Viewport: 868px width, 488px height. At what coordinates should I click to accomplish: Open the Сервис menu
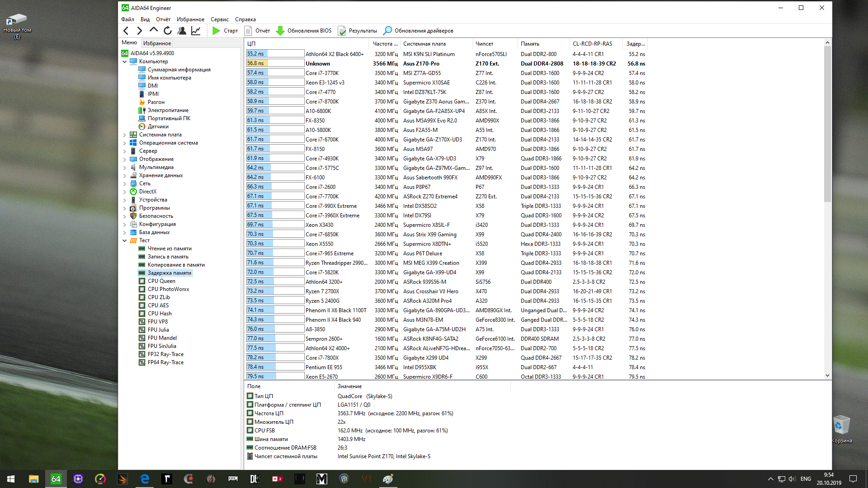click(219, 19)
